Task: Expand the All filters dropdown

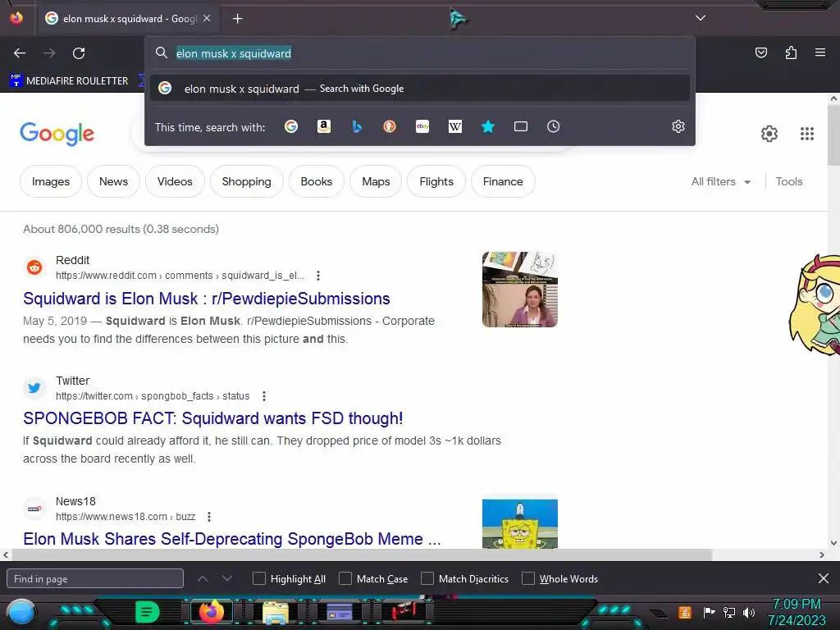Action: point(720,181)
